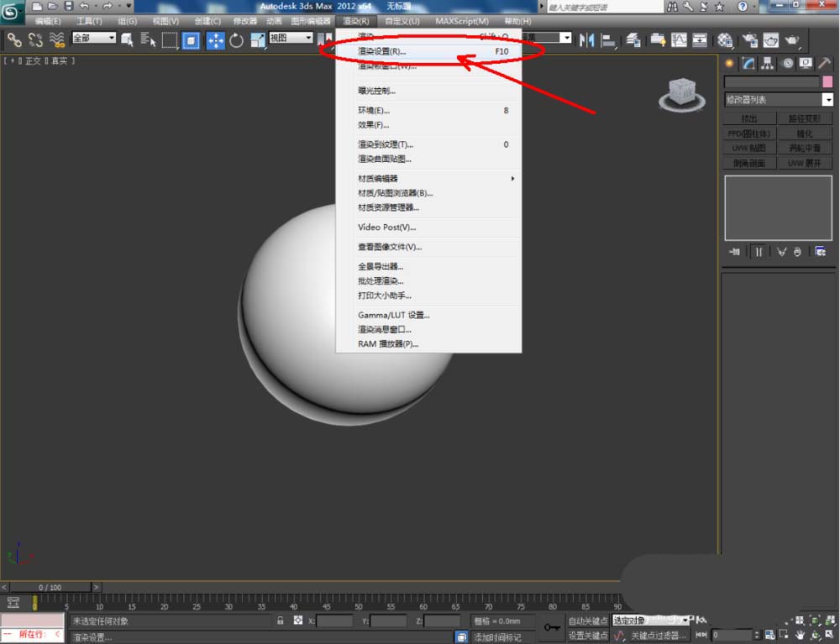840x644 pixels.
Task: Open the 材质编辑器 submenu entry
Action: [x=378, y=178]
